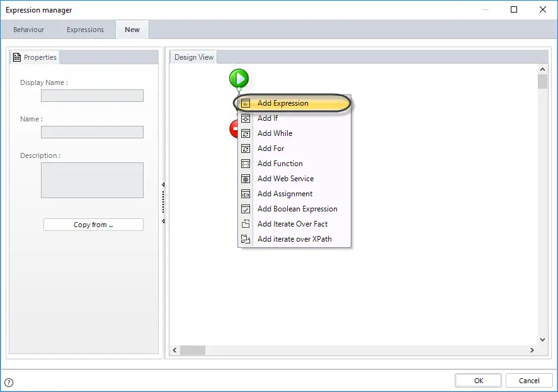Viewport: 558px width, 392px height.
Task: Choose Add While menu entry
Action: point(294,133)
